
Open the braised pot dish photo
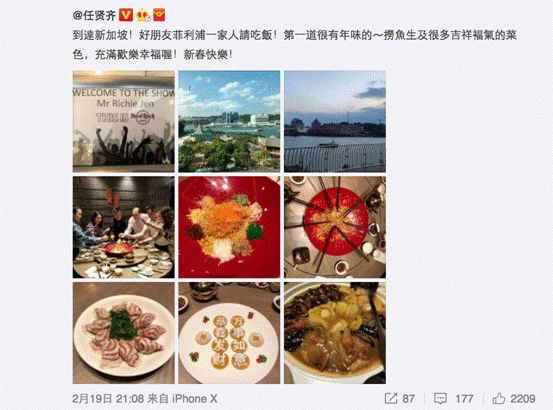tap(335, 333)
